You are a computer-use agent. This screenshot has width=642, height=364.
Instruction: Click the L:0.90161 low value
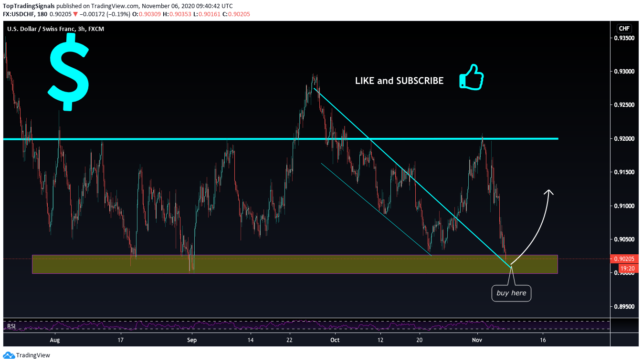[x=207, y=14]
